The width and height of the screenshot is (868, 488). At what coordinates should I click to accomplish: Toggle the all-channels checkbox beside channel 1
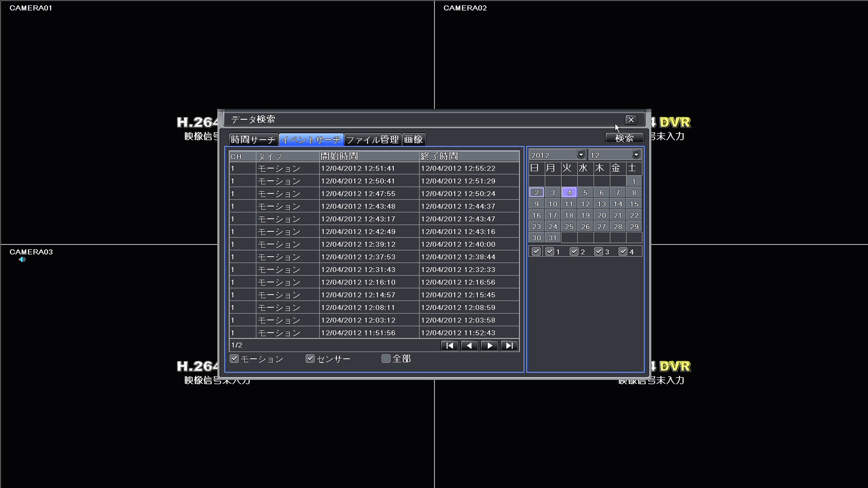pos(536,251)
